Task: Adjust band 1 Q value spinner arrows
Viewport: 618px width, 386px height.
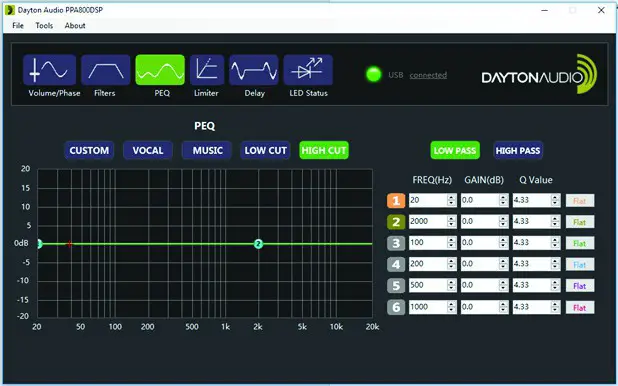Action: (x=556, y=200)
